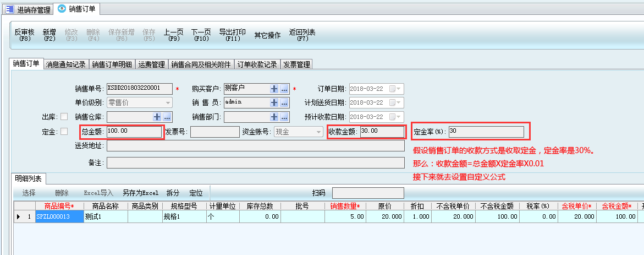
Task: Click the plus icon beside 销售部门 field
Action: tap(274, 117)
